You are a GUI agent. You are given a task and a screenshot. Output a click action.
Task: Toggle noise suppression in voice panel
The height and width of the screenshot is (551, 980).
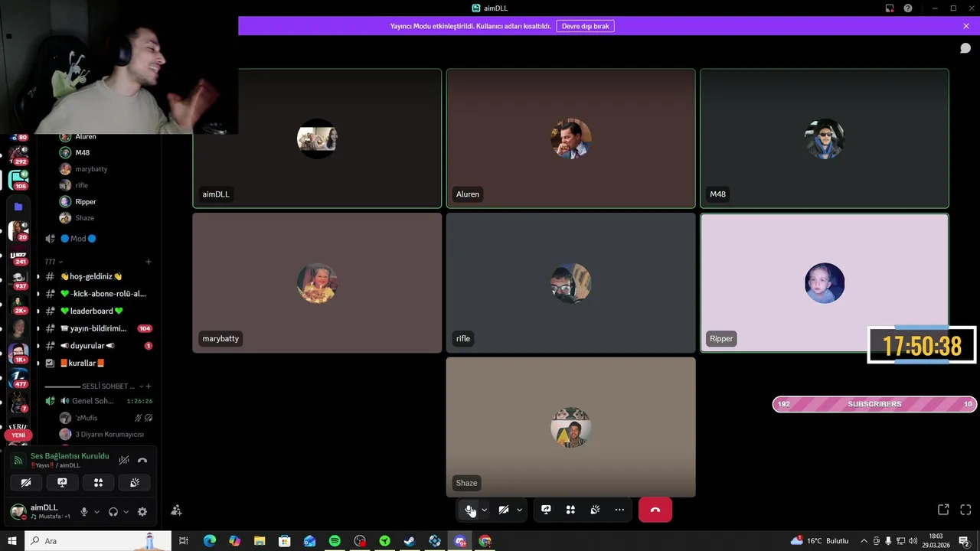coord(123,460)
